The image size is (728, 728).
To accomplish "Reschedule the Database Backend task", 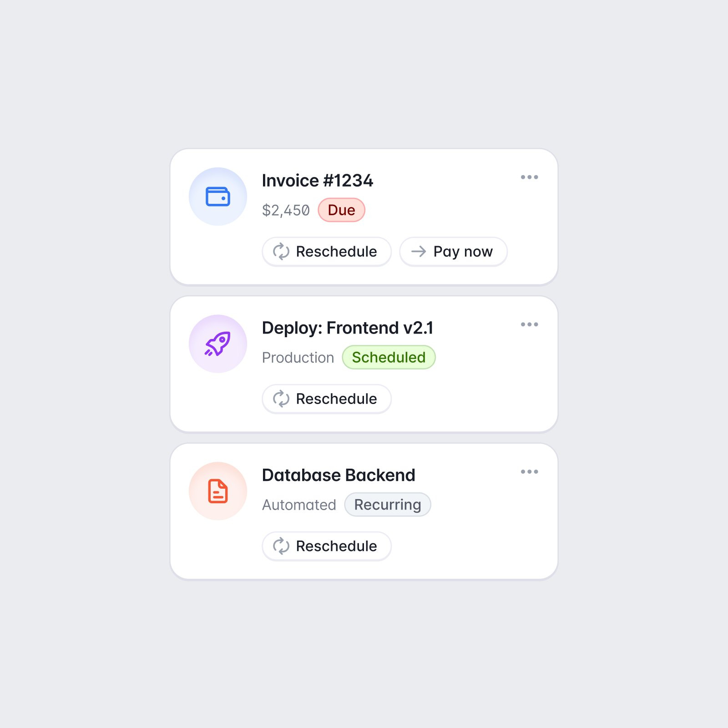I will point(326,546).
